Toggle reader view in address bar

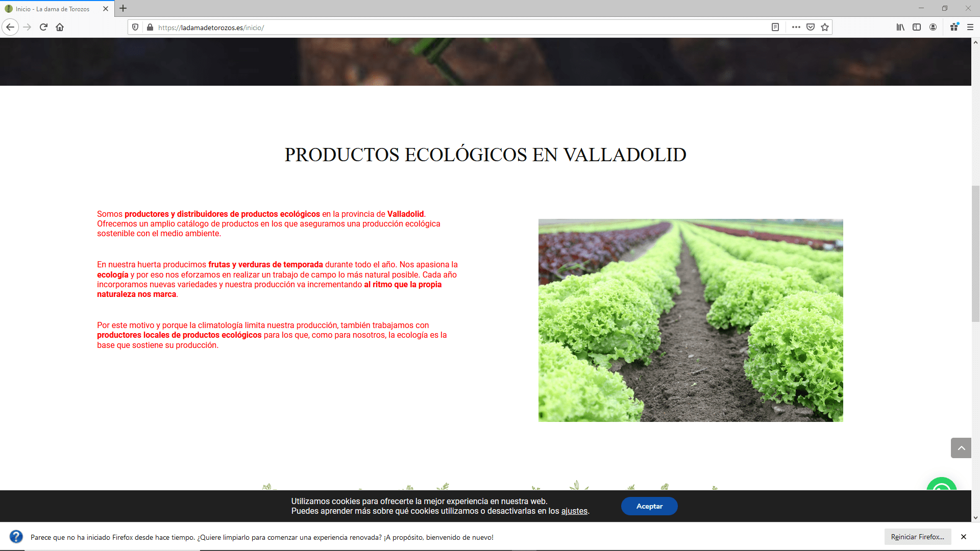pyautogui.click(x=775, y=27)
